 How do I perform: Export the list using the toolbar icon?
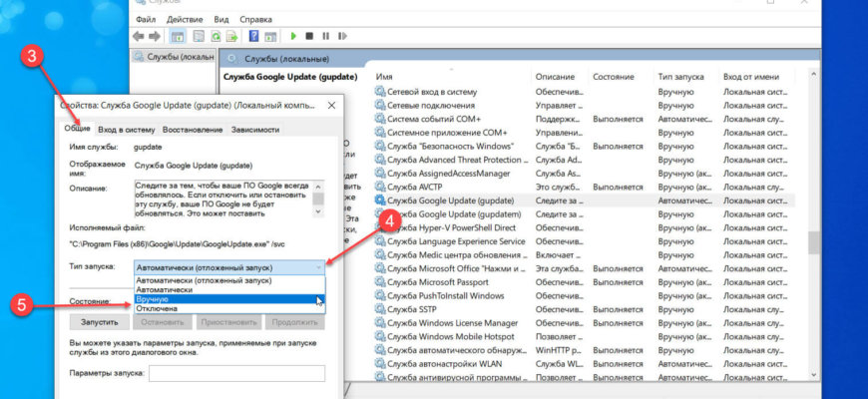(231, 36)
